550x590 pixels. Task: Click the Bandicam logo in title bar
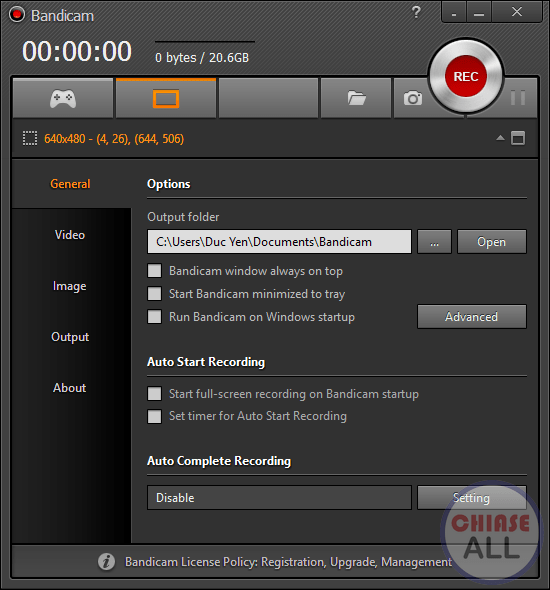click(17, 15)
